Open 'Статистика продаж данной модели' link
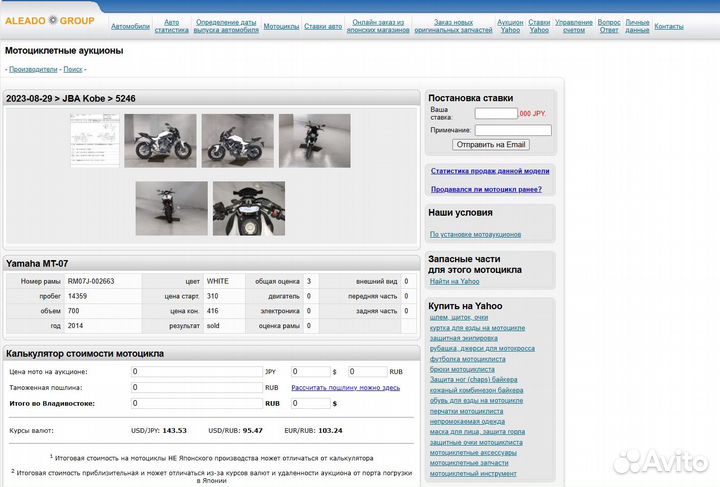The height and width of the screenshot is (487, 720). (490, 171)
